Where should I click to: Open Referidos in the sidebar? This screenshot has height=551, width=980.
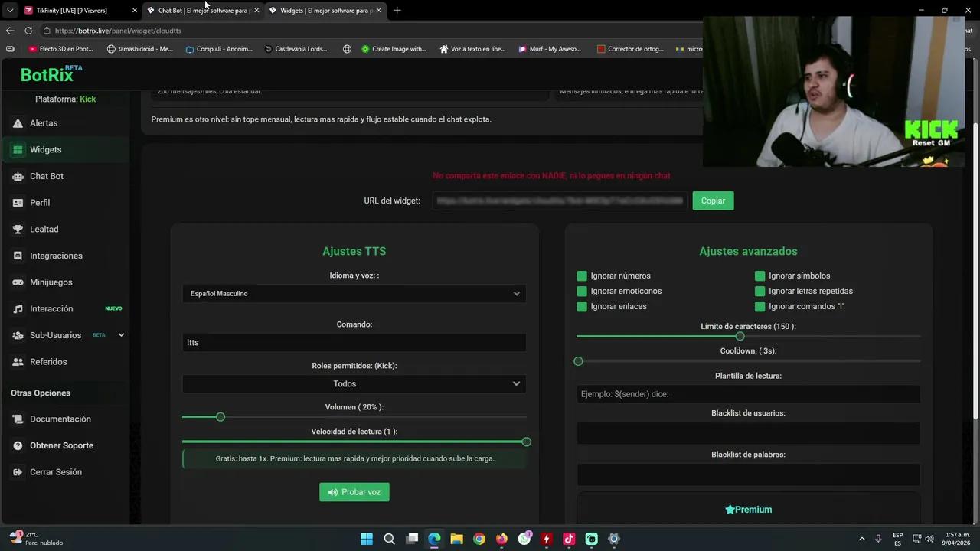(x=48, y=362)
